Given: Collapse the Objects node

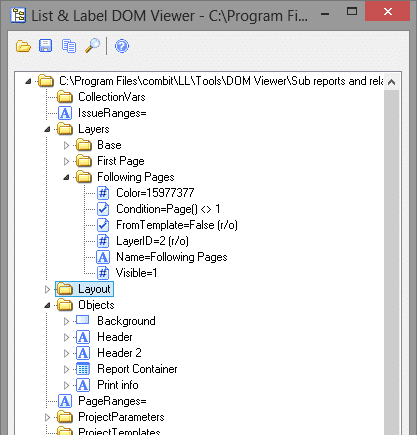Looking at the screenshot, I should (x=47, y=305).
